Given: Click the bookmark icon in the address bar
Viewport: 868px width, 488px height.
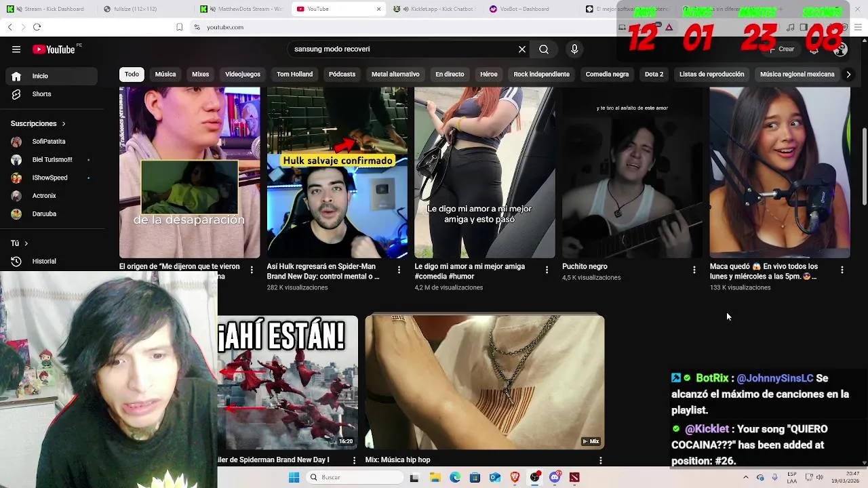Looking at the screenshot, I should tap(179, 27).
